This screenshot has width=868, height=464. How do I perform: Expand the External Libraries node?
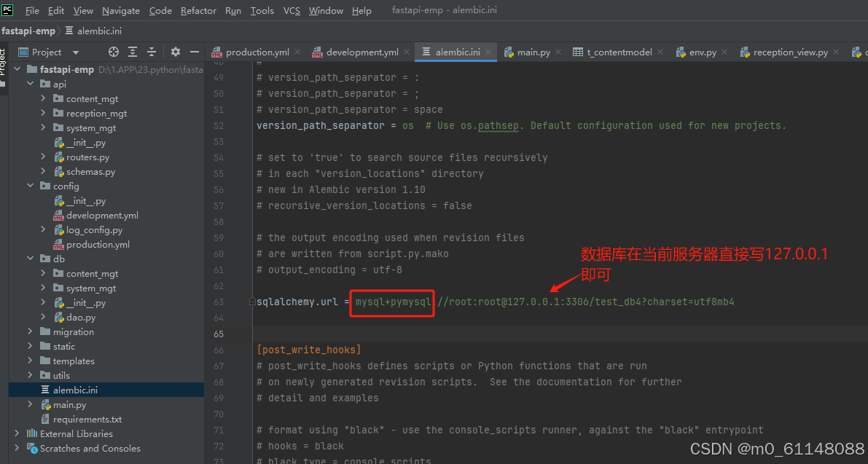pos(16,433)
